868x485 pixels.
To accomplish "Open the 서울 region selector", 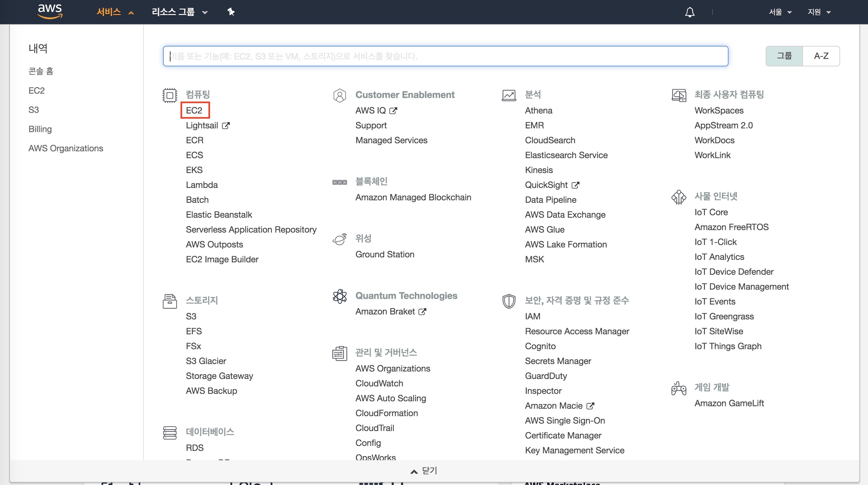I will pos(777,12).
